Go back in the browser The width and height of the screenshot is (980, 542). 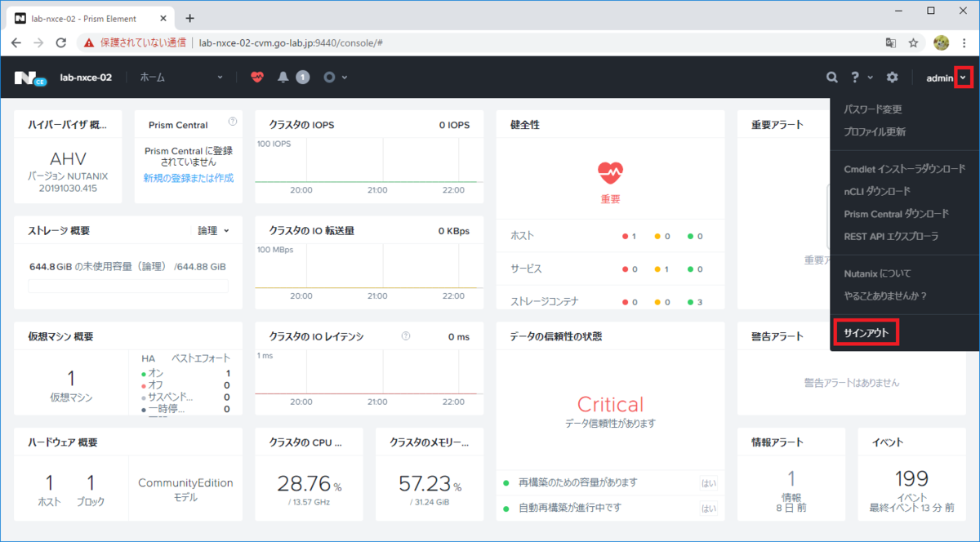tap(16, 42)
